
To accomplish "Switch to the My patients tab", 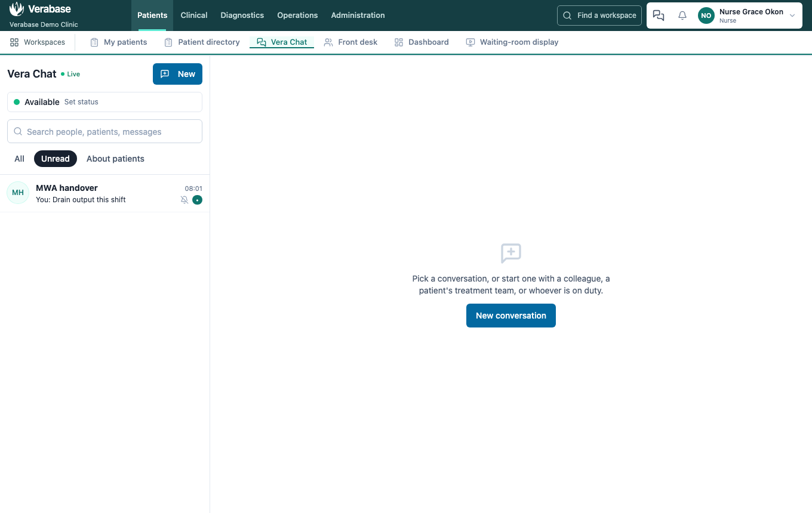I will [x=118, y=42].
